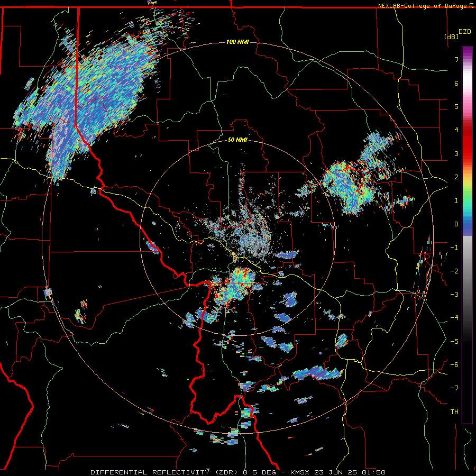Click the 0 value on the color scale
Image resolution: width=476 pixels, height=476 pixels.
click(x=456, y=224)
